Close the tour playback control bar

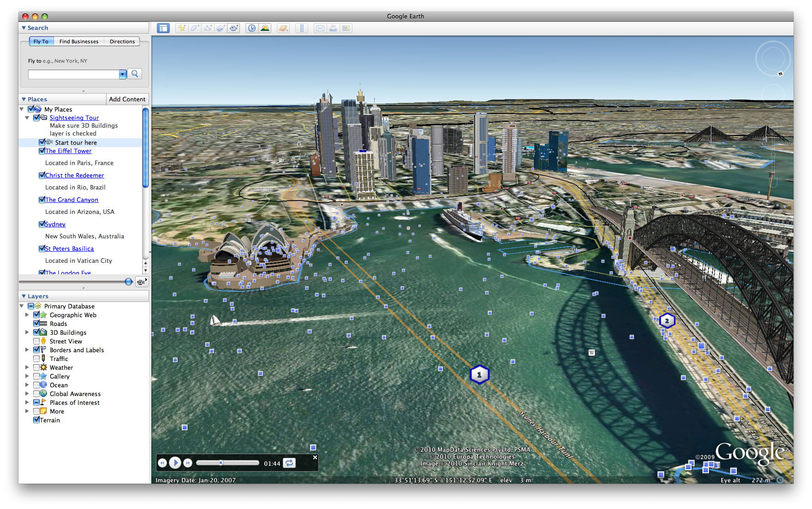[315, 457]
